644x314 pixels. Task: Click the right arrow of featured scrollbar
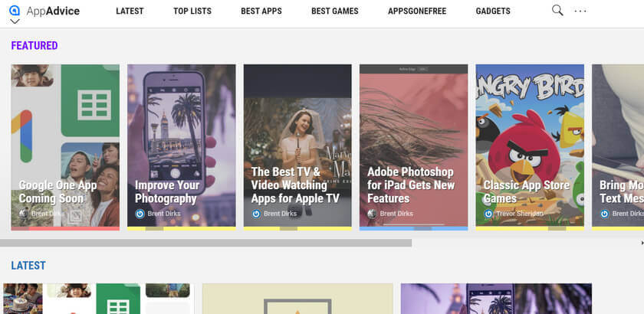642,243
